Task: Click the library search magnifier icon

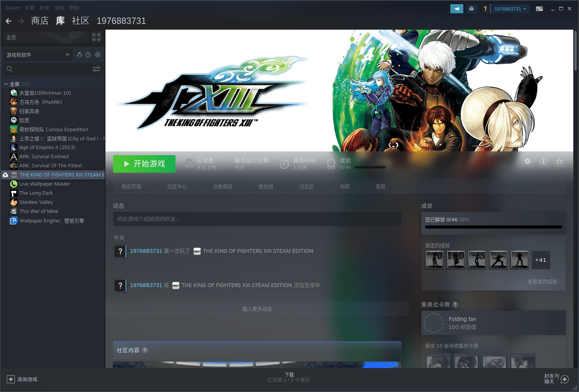Action: click(x=10, y=69)
